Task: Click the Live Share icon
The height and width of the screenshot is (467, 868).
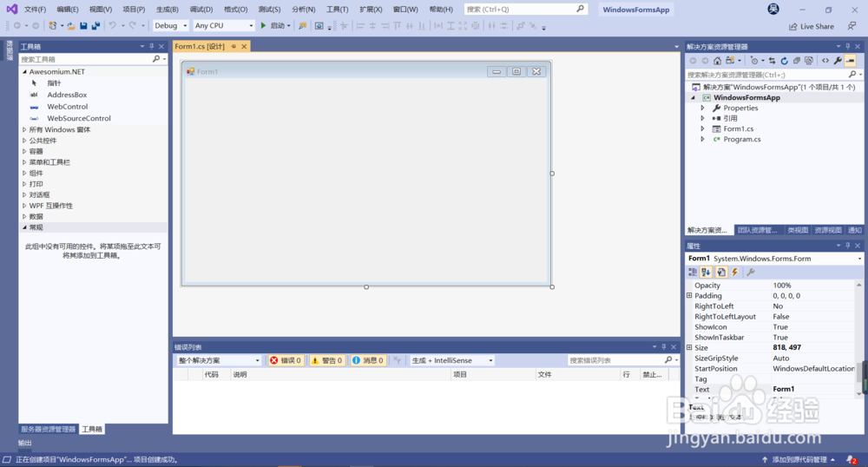Action: point(792,27)
